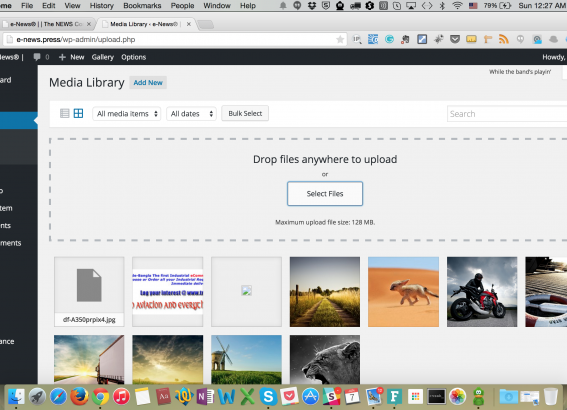
Task: Click the RSS feed extension icon
Action: pyautogui.click(x=503, y=39)
